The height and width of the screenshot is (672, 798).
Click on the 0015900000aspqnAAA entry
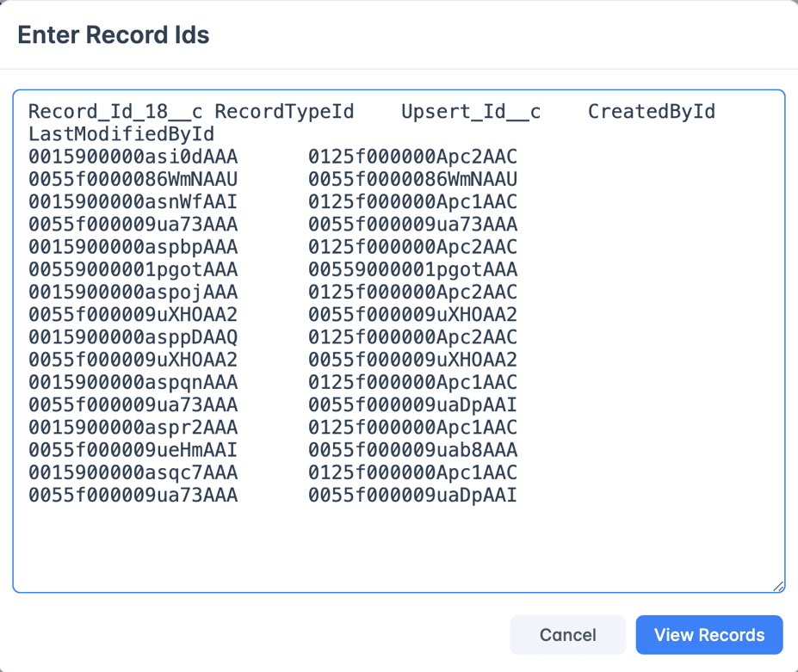[133, 383]
